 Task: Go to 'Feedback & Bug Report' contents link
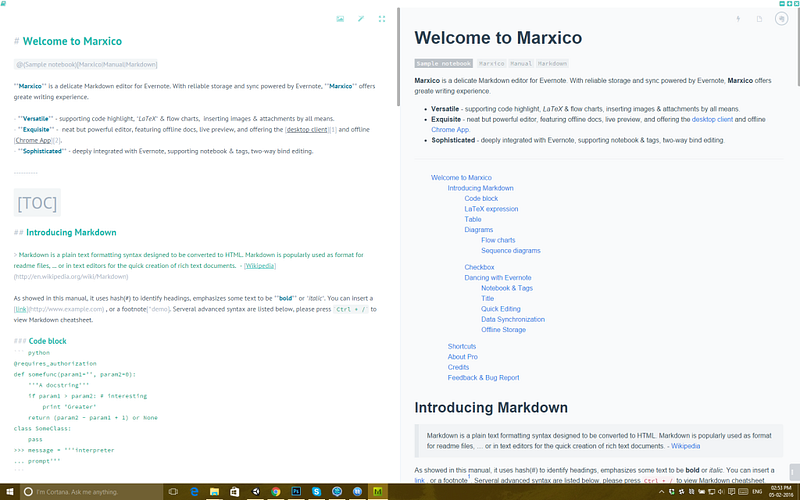click(483, 378)
